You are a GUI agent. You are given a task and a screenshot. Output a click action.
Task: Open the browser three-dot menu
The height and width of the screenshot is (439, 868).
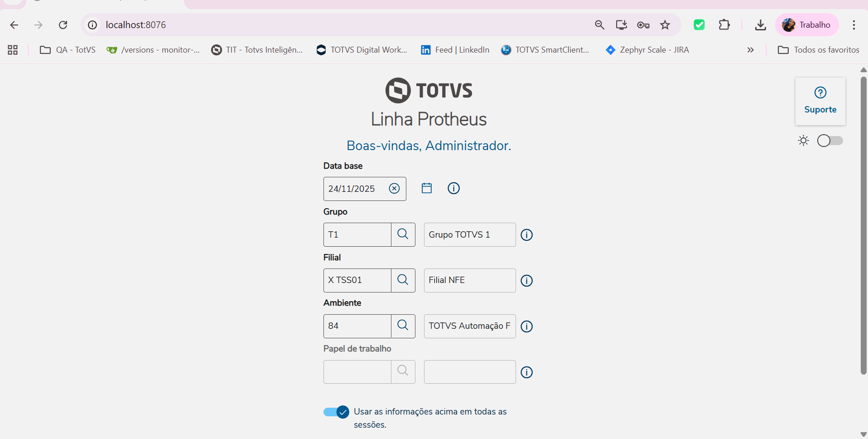854,25
